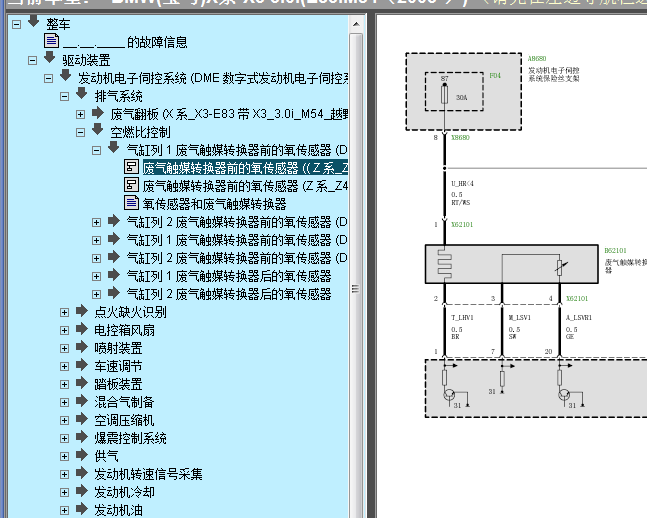
Task: Click the arrow icon beside 爆震控制系统
Action: tap(82, 438)
